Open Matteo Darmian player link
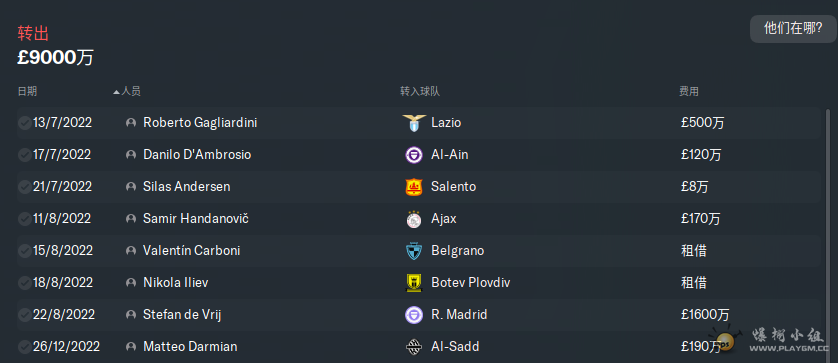The height and width of the screenshot is (363, 838). 190,347
